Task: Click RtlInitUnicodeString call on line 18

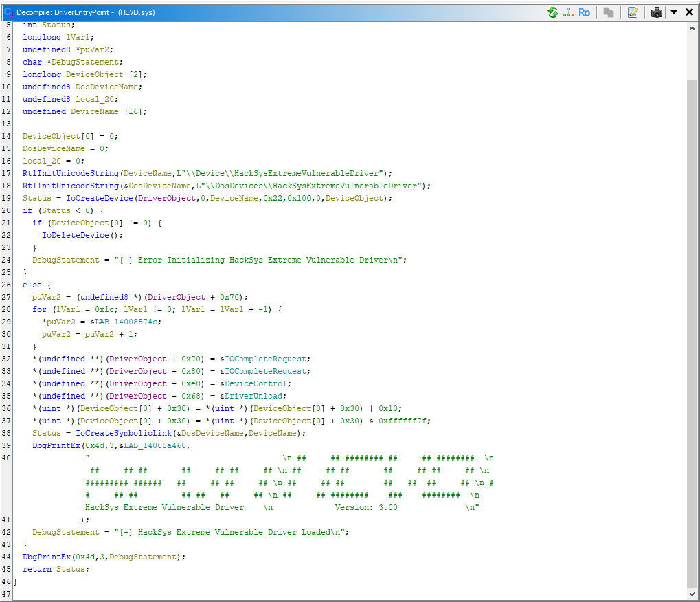Action: [71, 186]
